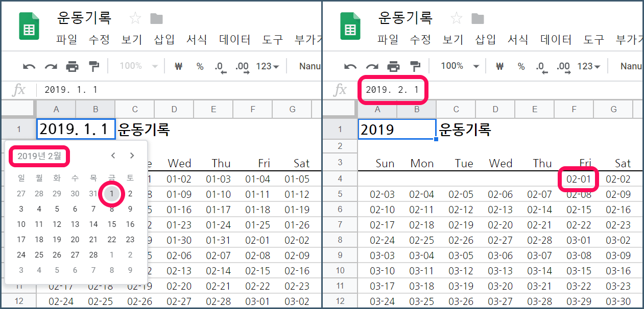This screenshot has width=644, height=309.
Task: Open the Print icon
Action: click(x=72, y=66)
